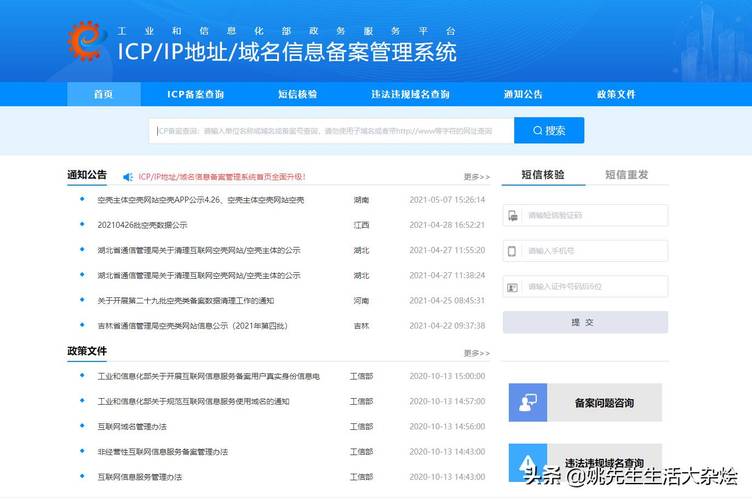Click 更多>> beside 通知公告 section
Image resolution: width=752 pixels, height=500 pixels.
pyautogui.click(x=477, y=177)
